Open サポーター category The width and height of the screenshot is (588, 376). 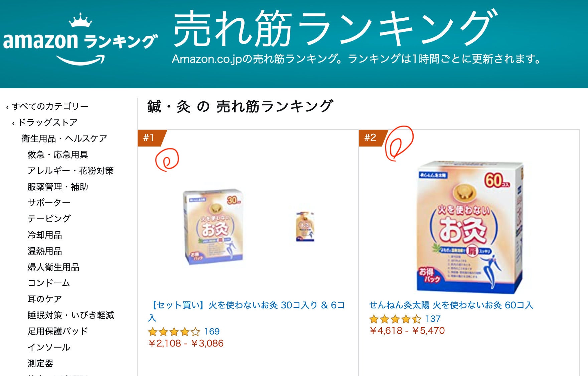pyautogui.click(x=49, y=203)
